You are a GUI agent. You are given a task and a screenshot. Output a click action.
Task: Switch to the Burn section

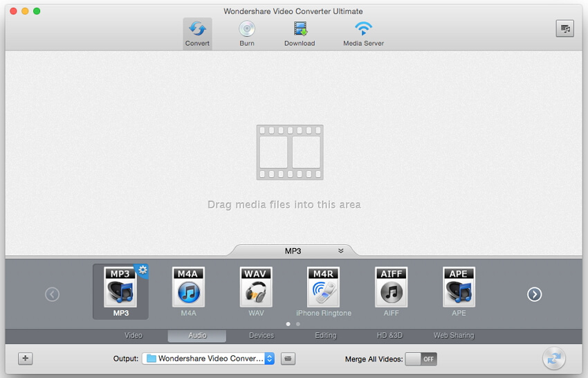point(247,34)
